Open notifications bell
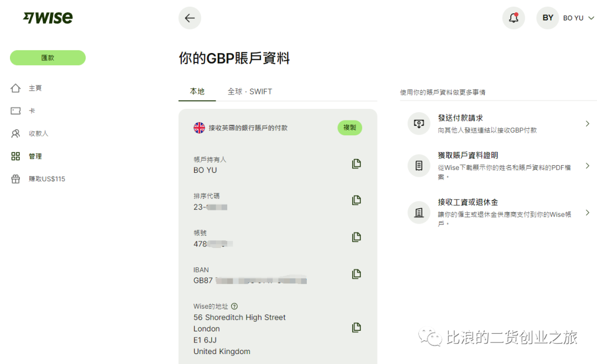This screenshot has height=364, width=597. pos(514,18)
